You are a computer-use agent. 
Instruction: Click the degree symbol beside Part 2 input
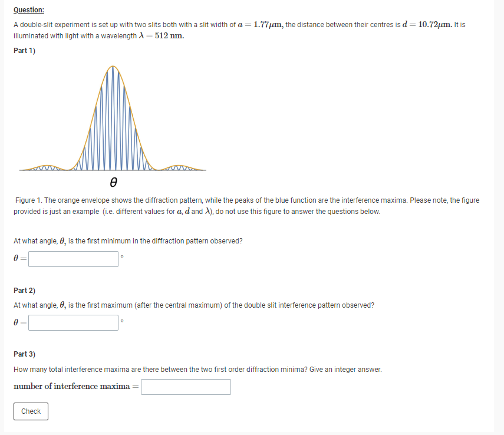click(x=121, y=319)
